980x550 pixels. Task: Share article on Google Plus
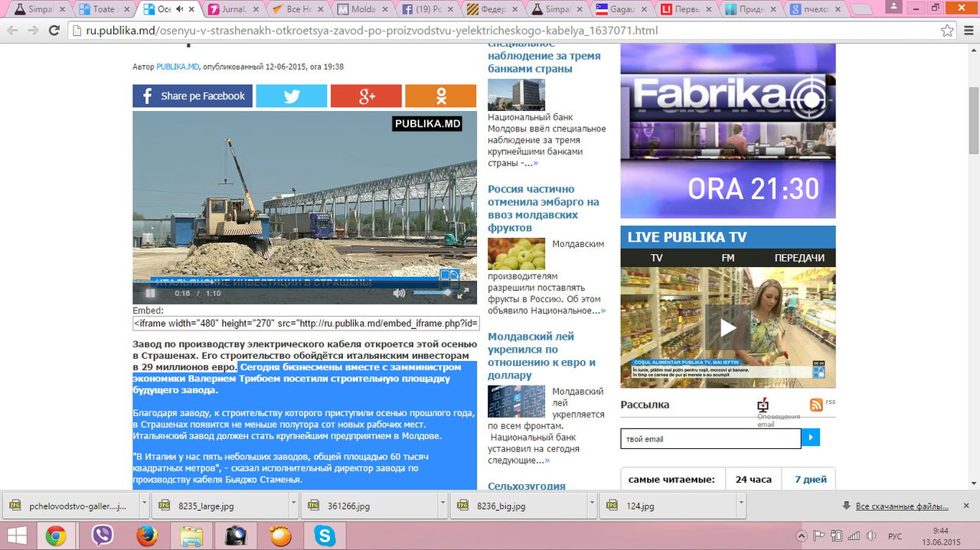click(366, 96)
